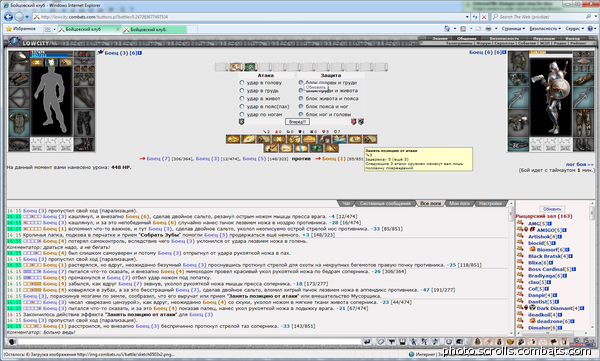Activate the blue water-themed skill icon

(x=339, y=139)
